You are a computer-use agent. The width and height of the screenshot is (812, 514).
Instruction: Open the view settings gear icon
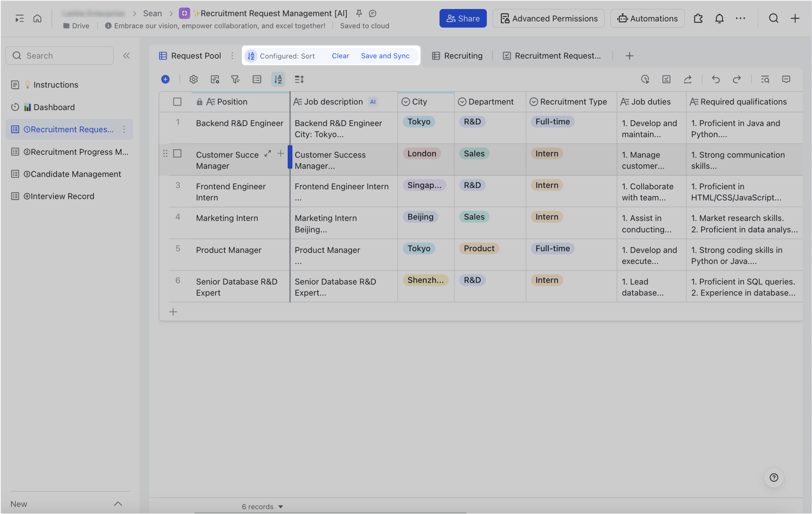coord(193,79)
